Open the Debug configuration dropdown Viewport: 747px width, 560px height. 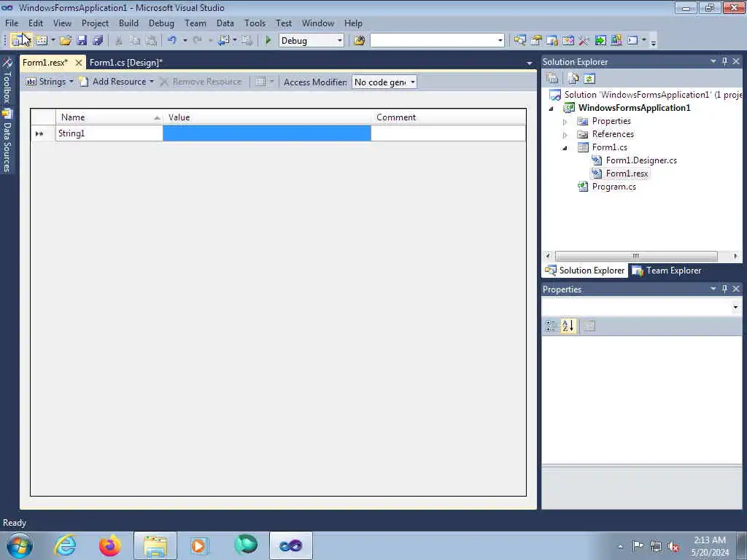[311, 41]
